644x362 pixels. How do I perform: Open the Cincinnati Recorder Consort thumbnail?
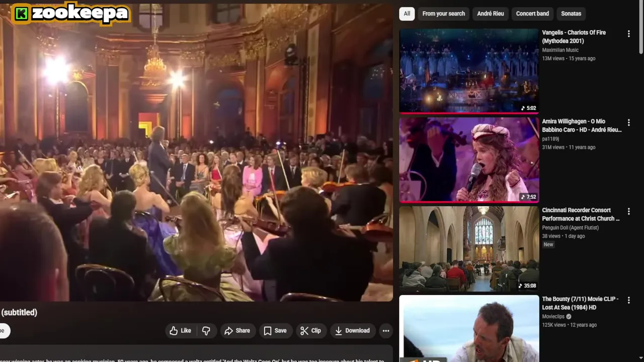pos(469,248)
